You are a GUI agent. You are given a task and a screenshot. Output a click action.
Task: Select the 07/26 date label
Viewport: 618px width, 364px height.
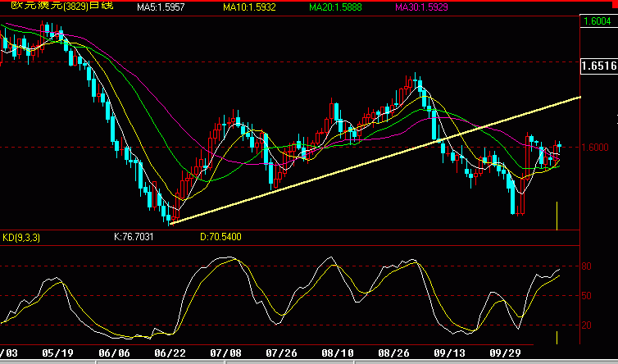tap(281, 353)
